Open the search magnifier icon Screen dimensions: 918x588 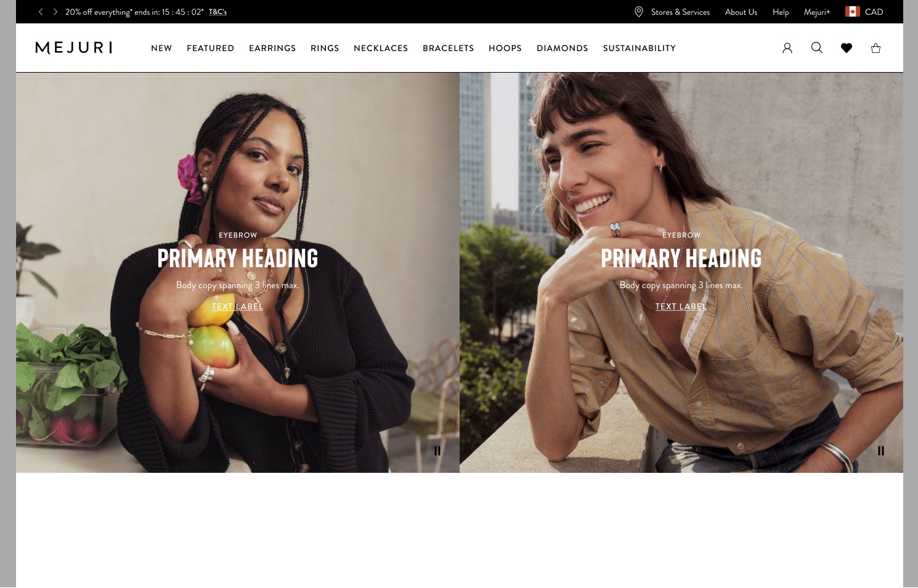pos(817,47)
